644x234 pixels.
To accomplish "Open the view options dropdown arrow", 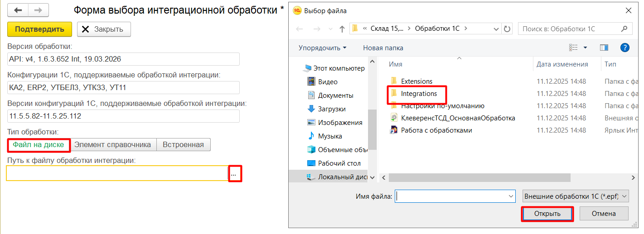I will pos(585,48).
